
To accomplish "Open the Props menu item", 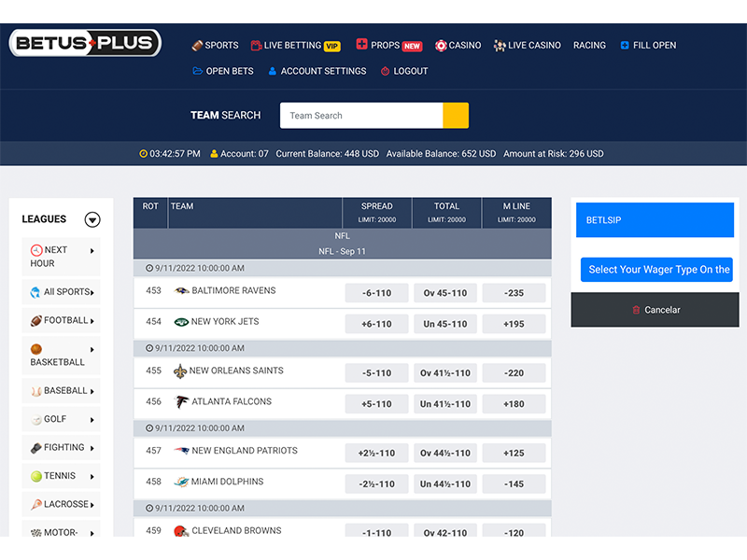I will (x=385, y=46).
